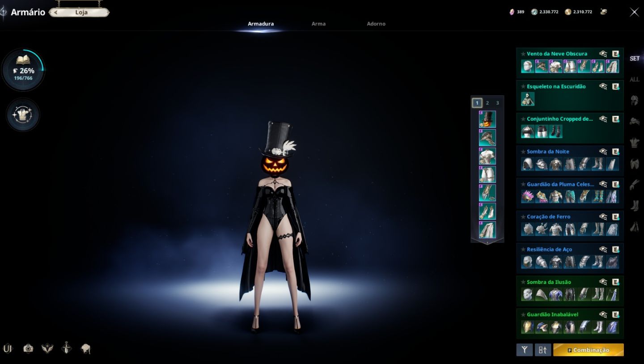This screenshot has width=644, height=364.
Task: Filter wardrobe by chest armor category
Action: (634, 143)
